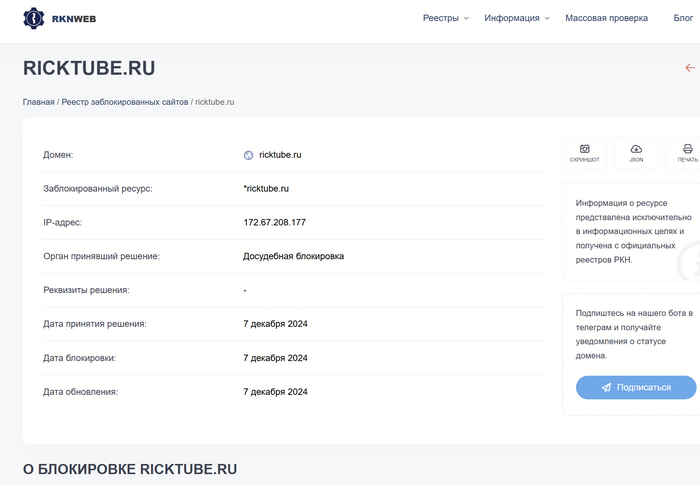Click the red back arrow icon
The height and width of the screenshot is (485, 700).
click(689, 68)
